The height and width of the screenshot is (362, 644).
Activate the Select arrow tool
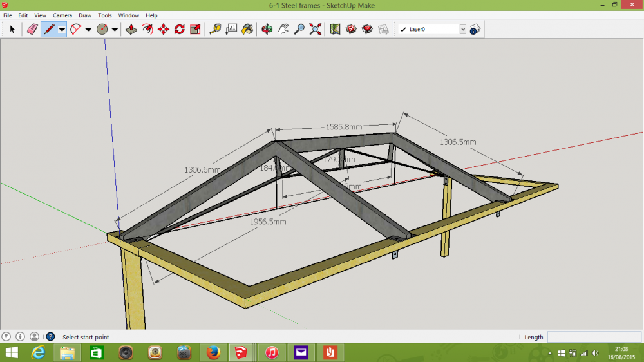(x=12, y=29)
